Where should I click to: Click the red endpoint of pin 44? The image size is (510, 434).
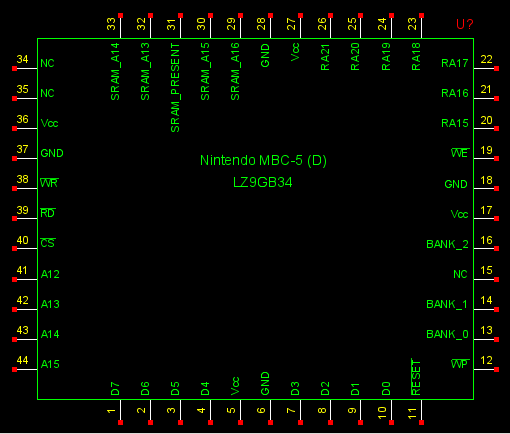click(14, 369)
